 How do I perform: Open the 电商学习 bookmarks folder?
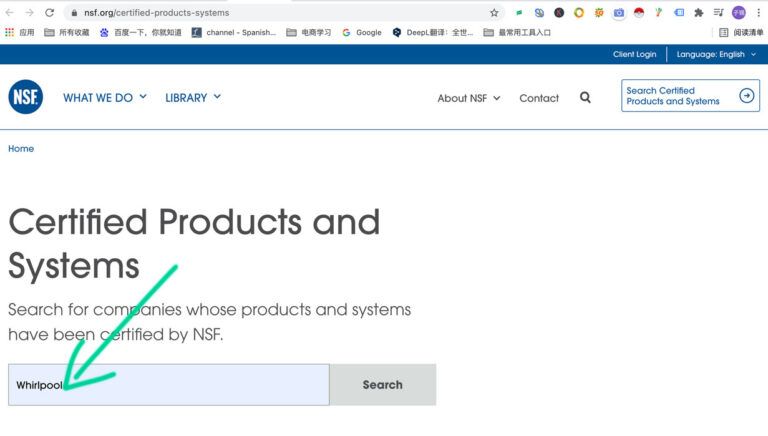[309, 32]
